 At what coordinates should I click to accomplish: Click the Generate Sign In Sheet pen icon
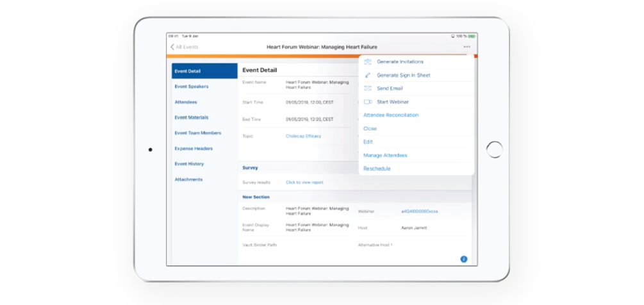coord(368,76)
